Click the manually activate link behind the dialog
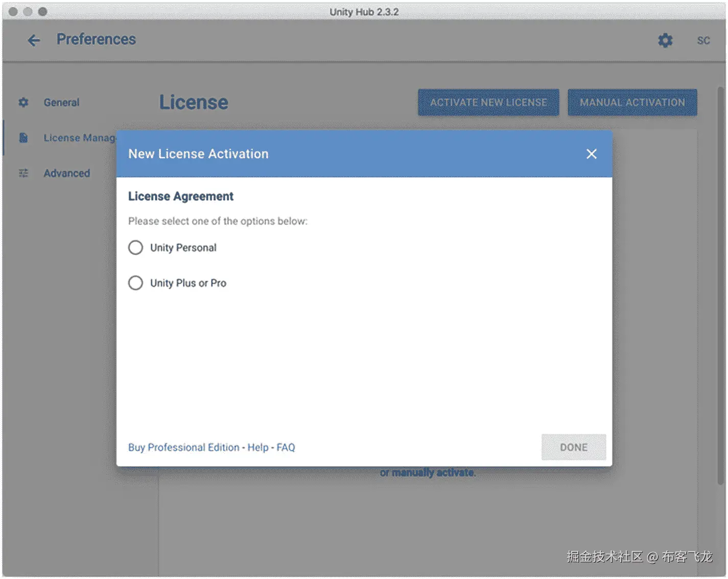Screen dimensions: 728x579 pos(433,473)
